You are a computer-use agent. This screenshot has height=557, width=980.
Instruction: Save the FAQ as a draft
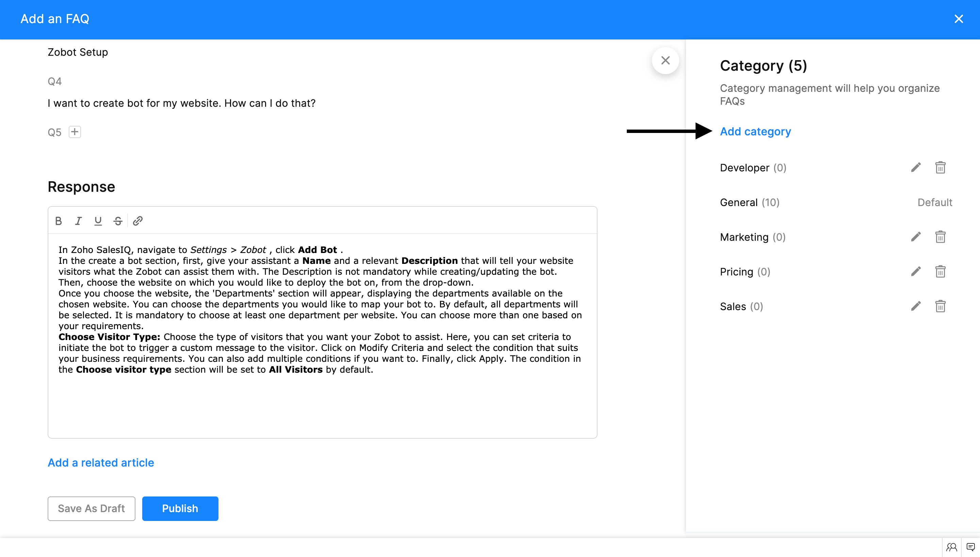(x=91, y=508)
